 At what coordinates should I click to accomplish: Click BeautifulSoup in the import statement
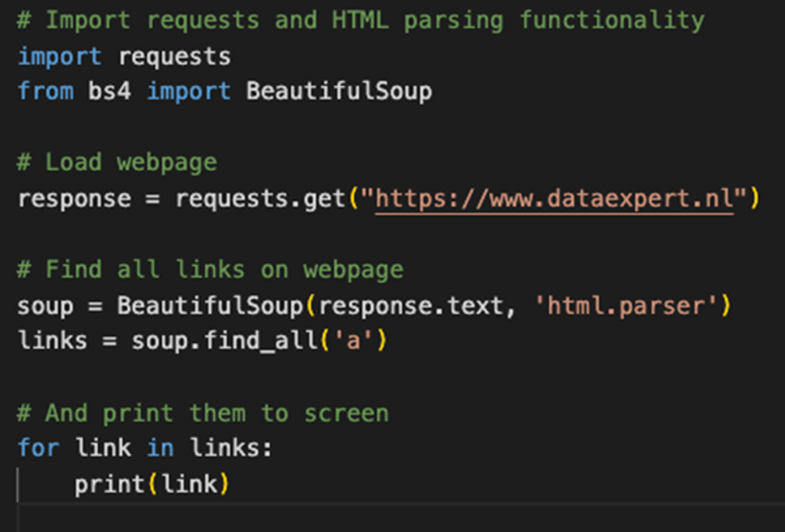click(x=339, y=91)
